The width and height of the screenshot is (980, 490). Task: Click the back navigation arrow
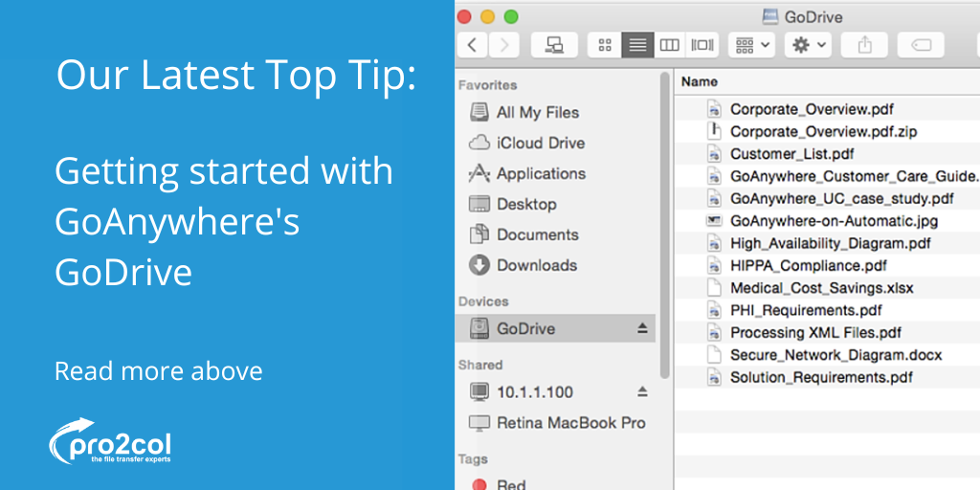473,45
